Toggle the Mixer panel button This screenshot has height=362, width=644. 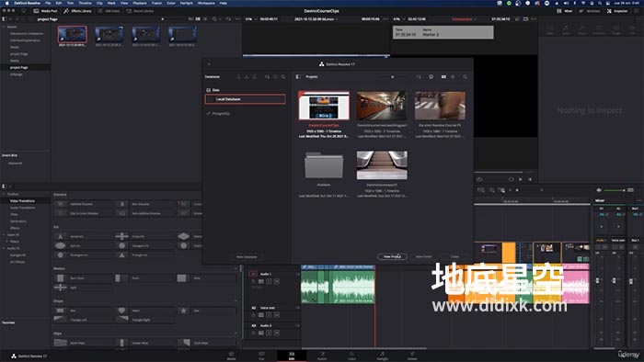point(565,11)
